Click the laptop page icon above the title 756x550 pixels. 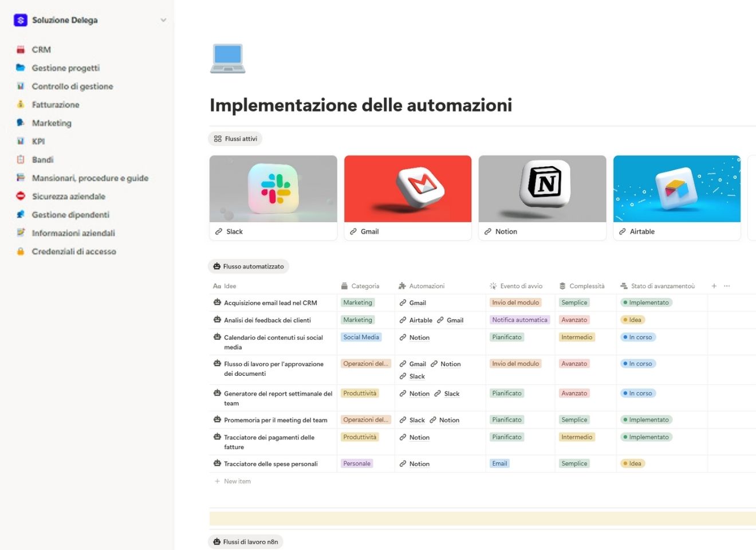click(x=227, y=58)
